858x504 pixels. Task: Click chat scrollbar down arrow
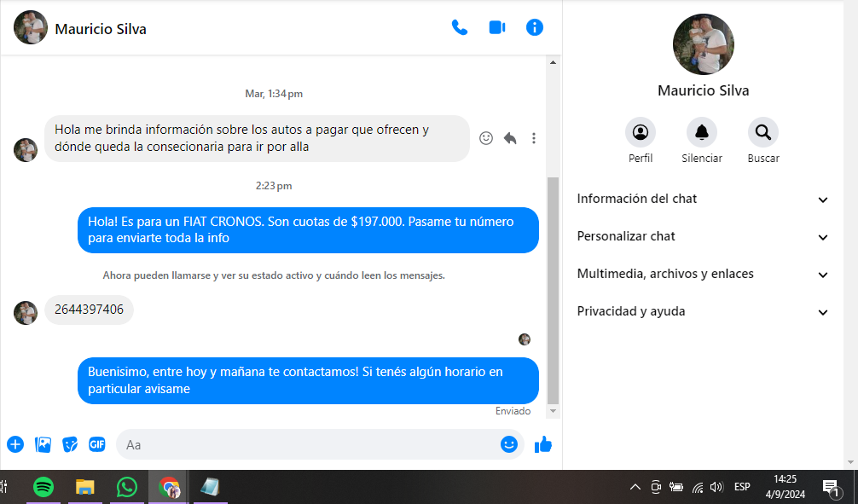click(x=553, y=411)
